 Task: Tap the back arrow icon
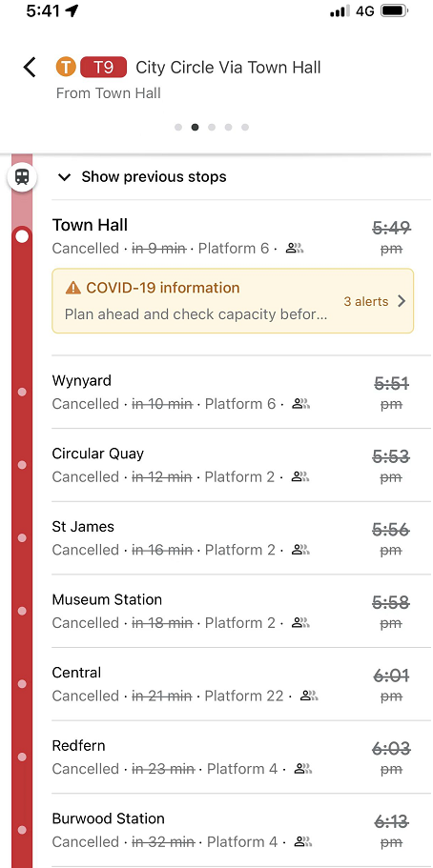(x=30, y=68)
